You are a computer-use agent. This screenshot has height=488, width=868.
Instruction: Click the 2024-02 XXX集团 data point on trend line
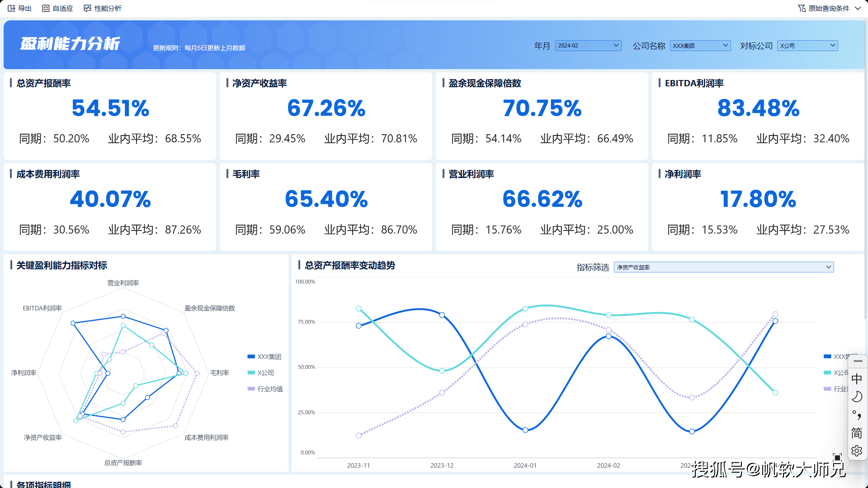[609, 336]
